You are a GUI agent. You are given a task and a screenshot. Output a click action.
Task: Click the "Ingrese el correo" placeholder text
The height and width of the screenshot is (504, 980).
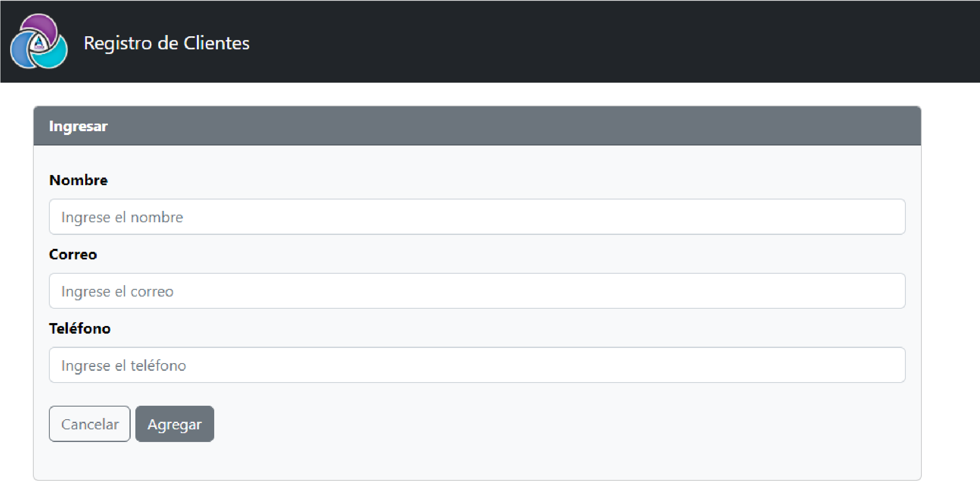click(117, 291)
